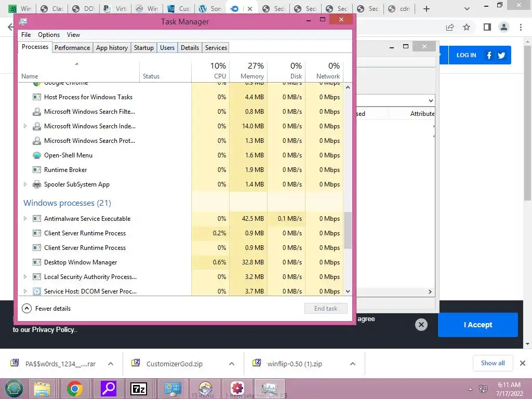Image resolution: width=532 pixels, height=399 pixels.
Task: Open Chrome tab search dropdown chevron
Action: (467, 9)
